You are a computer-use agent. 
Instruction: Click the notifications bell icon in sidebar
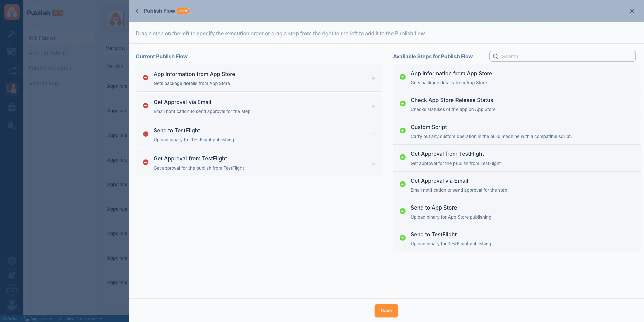click(12, 275)
